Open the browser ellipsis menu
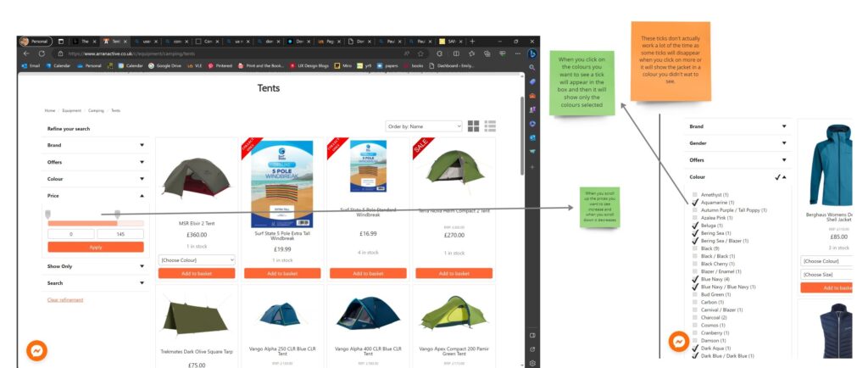The width and height of the screenshot is (868, 368). coord(518,53)
